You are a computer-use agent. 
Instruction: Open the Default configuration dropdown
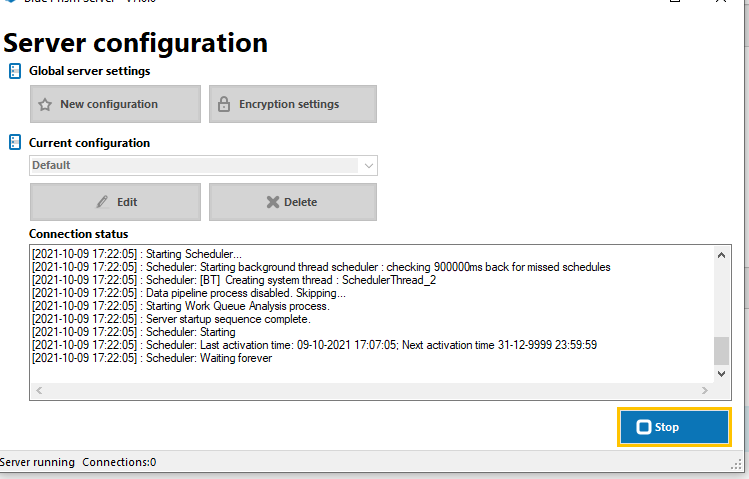click(203, 165)
